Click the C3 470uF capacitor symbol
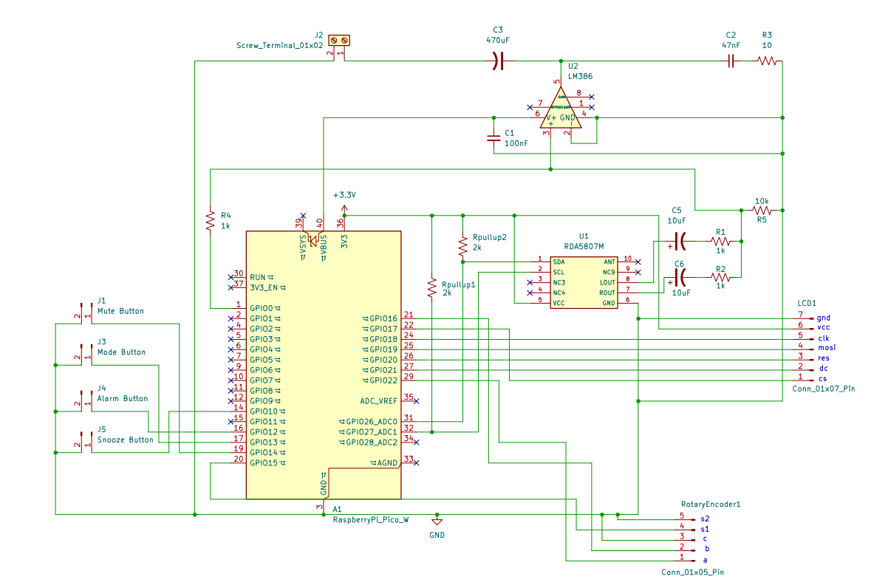The image size is (888, 588). click(x=498, y=61)
